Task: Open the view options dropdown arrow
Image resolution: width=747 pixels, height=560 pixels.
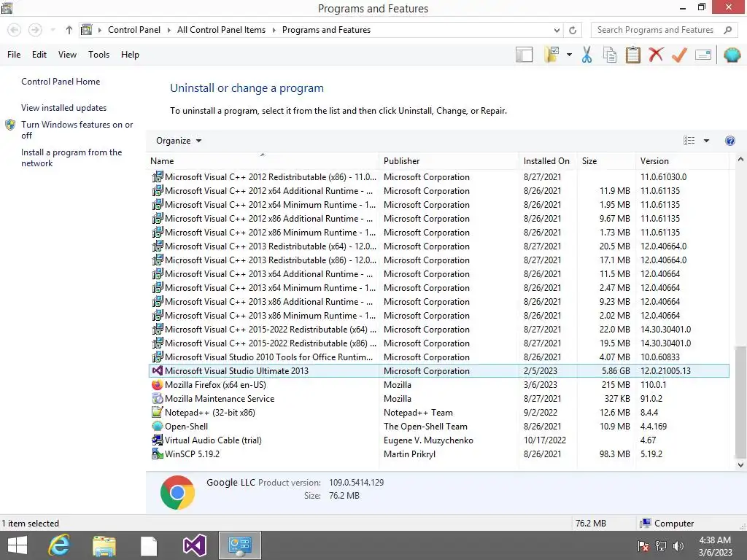Action: tap(706, 141)
